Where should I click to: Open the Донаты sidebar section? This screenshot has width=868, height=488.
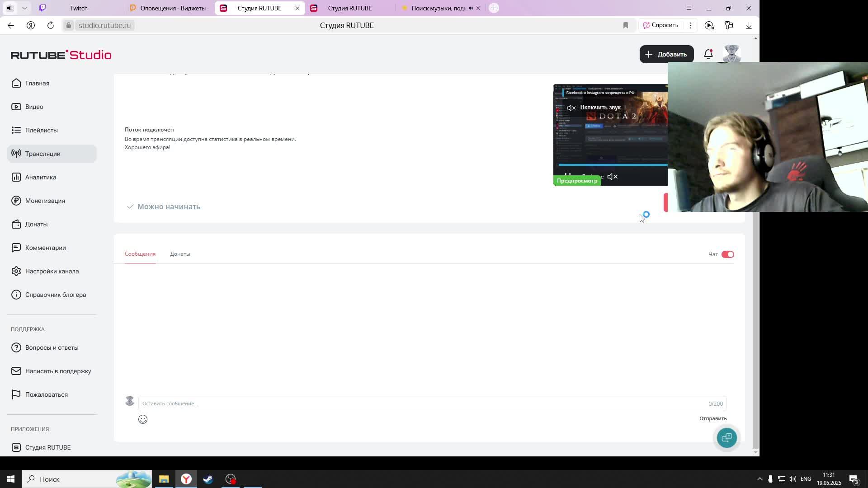pos(36,224)
